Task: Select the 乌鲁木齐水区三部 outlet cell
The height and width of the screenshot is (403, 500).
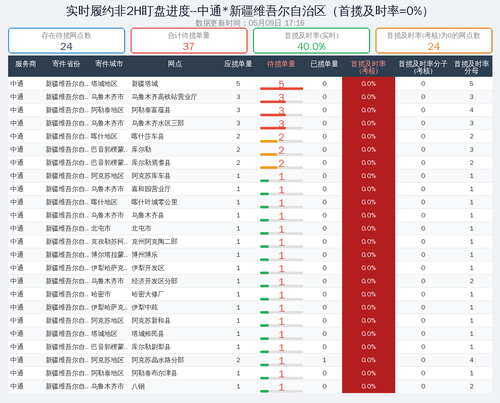Action: [x=158, y=123]
